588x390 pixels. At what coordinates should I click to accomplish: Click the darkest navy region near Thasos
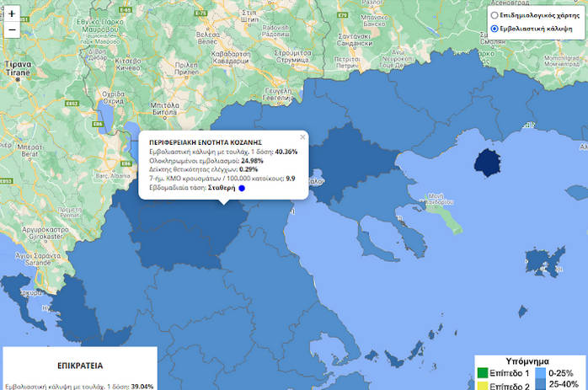pyautogui.click(x=487, y=161)
